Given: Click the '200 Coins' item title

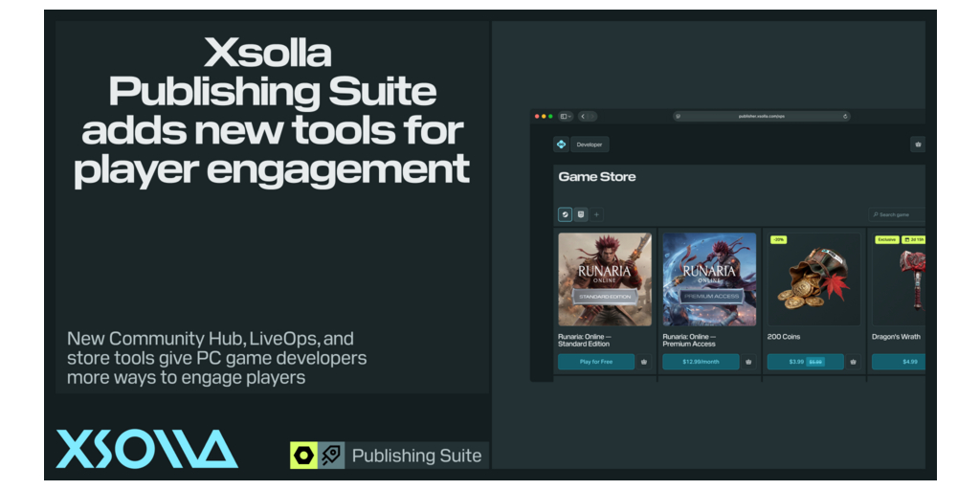Looking at the screenshot, I should pos(784,337).
